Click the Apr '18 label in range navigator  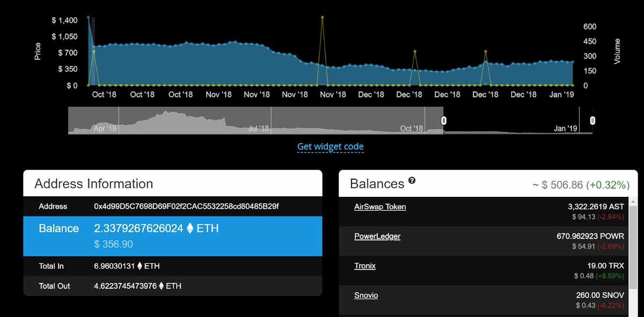point(105,129)
